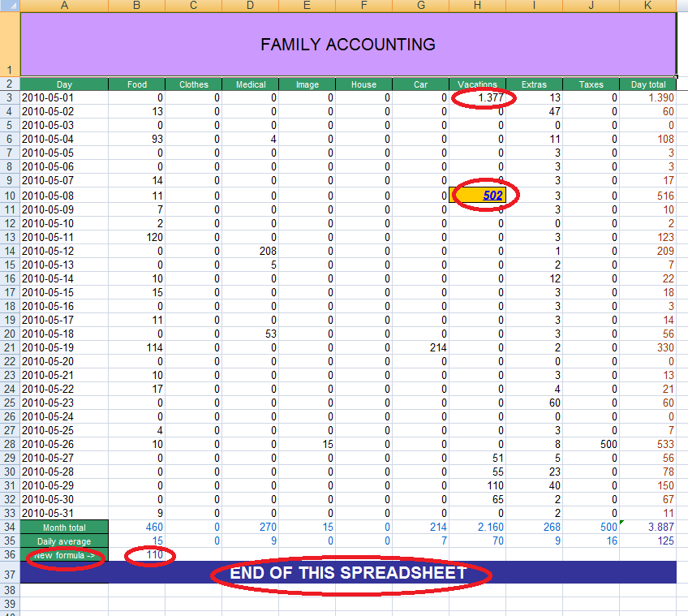Click the Clothes header cell

(x=193, y=84)
